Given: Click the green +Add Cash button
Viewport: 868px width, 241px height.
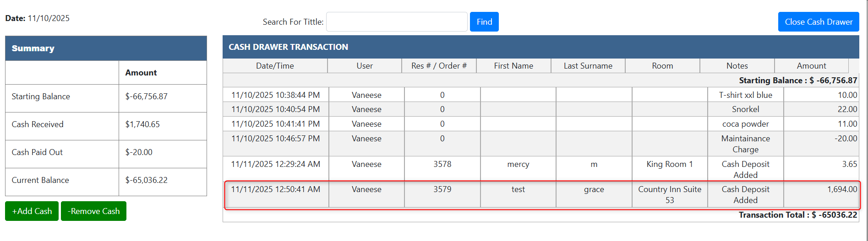Looking at the screenshot, I should click(x=32, y=211).
